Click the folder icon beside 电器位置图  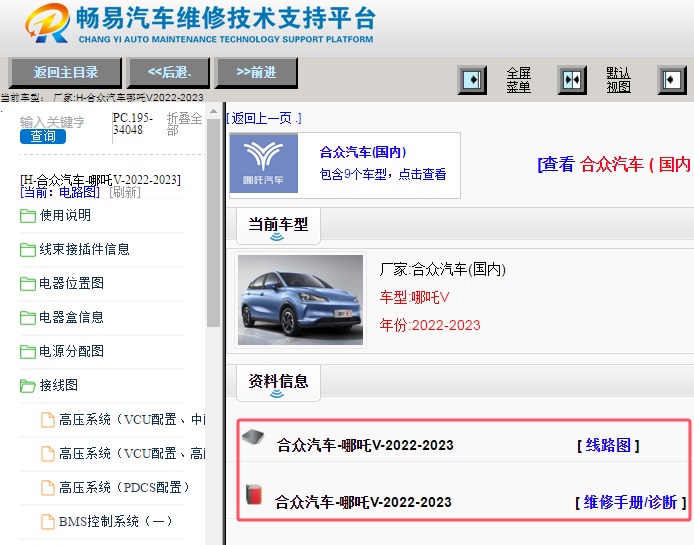point(28,284)
